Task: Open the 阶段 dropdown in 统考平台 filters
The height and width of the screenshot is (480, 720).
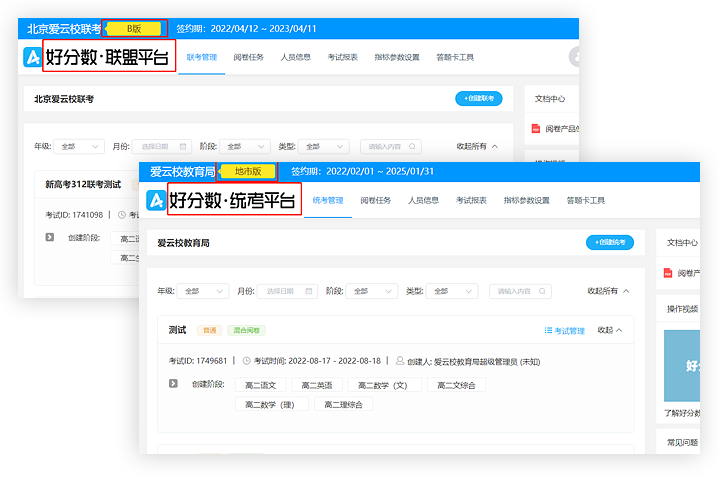Action: pos(370,291)
